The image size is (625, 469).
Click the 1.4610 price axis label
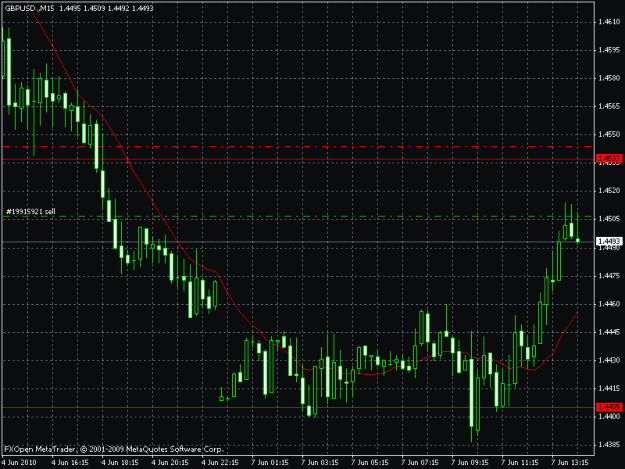[609, 22]
